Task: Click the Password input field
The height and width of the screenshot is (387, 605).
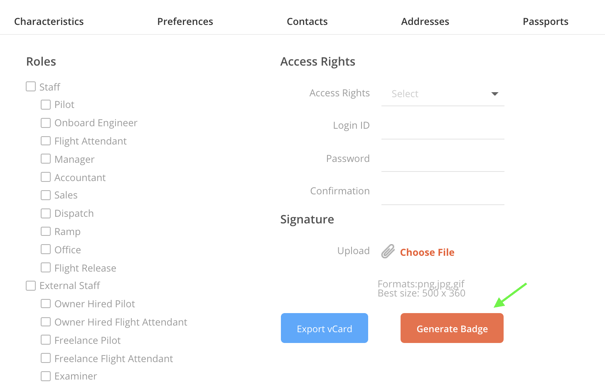Action: pyautogui.click(x=443, y=159)
